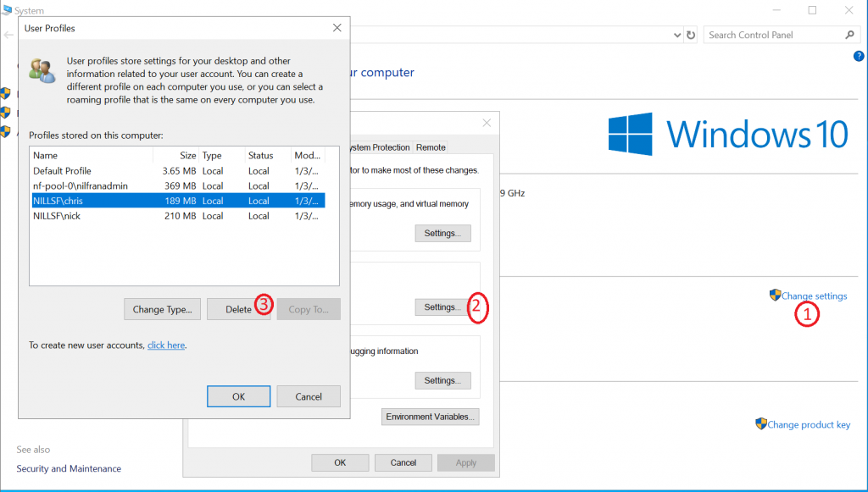868x492 pixels.
Task: Minimize the System window
Action: tap(776, 10)
